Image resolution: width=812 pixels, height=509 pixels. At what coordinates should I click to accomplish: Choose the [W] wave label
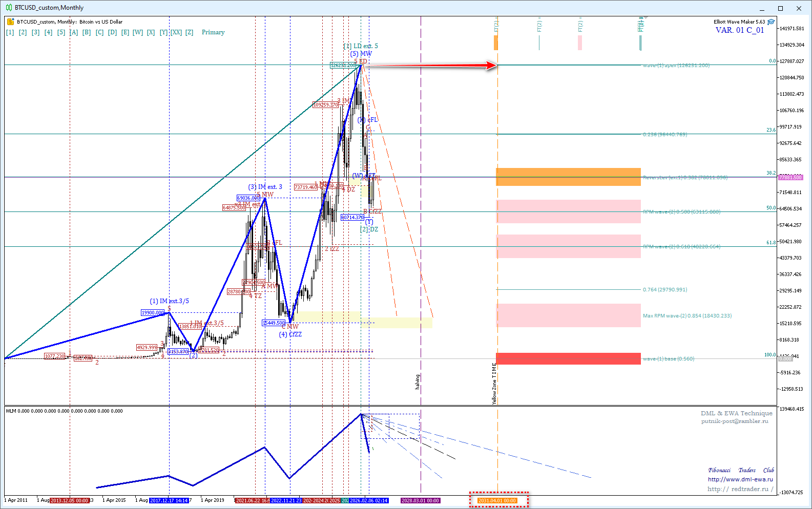[138, 32]
